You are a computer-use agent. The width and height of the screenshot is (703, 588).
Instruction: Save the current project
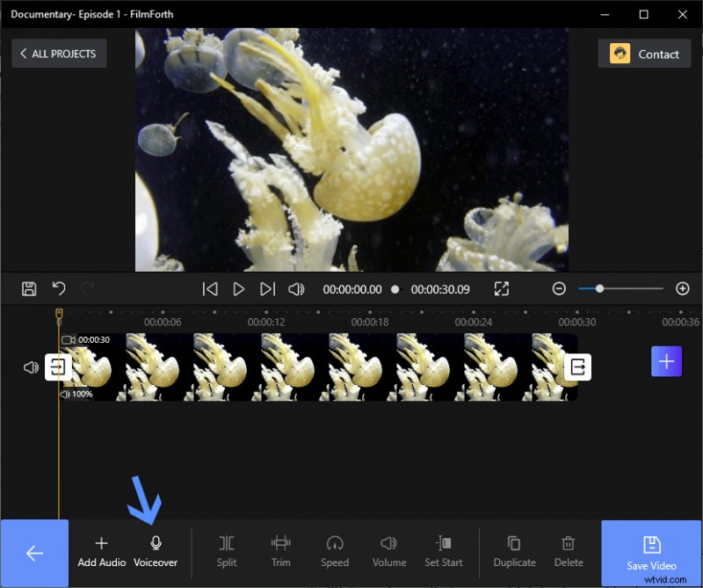coord(27,288)
